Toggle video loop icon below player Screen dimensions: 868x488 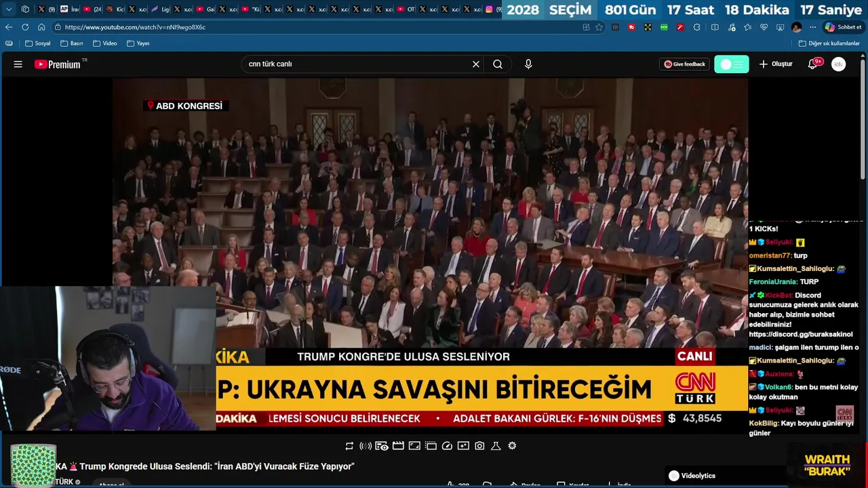click(349, 446)
